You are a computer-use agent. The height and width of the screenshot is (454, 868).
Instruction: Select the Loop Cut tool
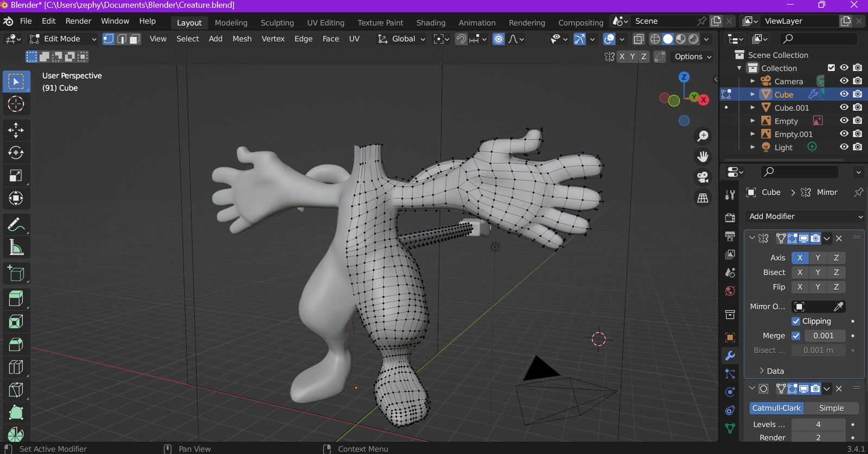tap(16, 367)
